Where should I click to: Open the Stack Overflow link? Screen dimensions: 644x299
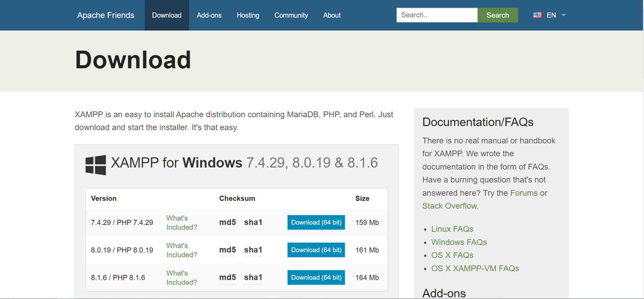tap(450, 206)
